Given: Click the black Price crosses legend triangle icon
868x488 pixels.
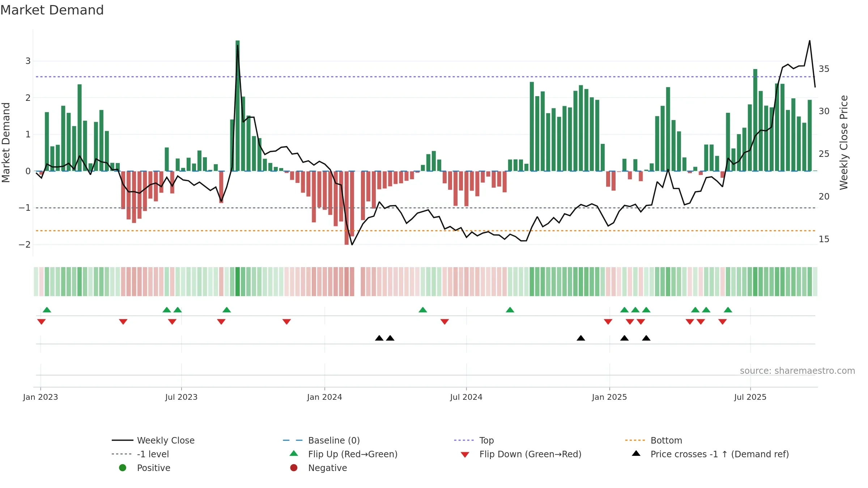Looking at the screenshot, I should tap(636, 453).
